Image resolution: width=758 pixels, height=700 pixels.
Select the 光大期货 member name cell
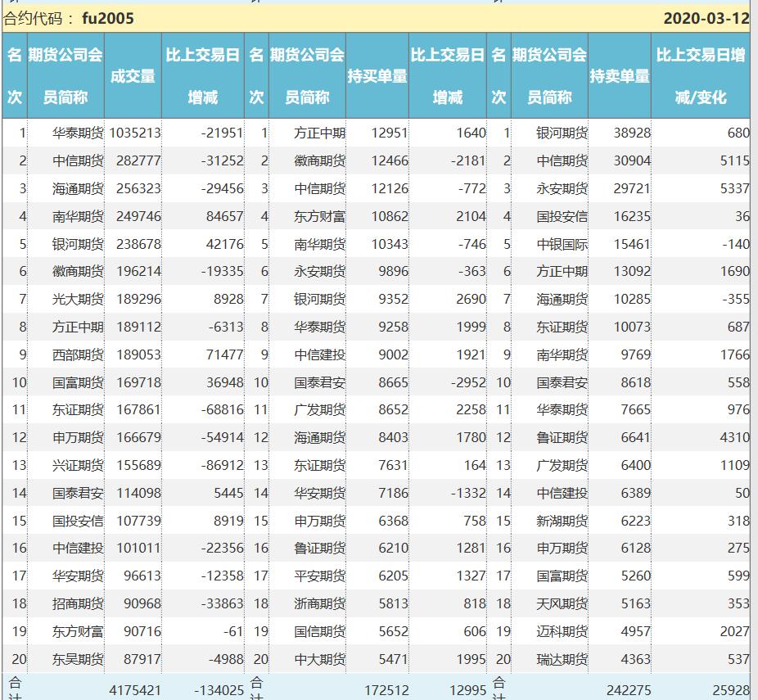[78, 299]
